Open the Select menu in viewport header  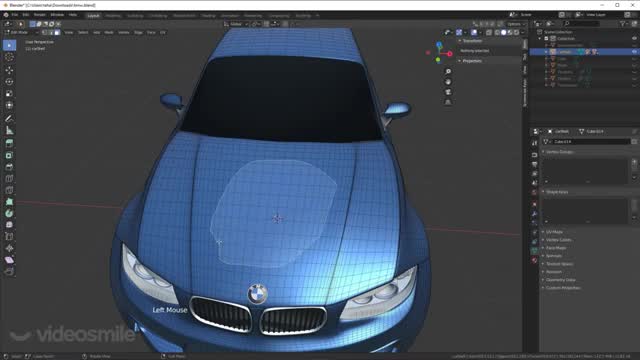pyautogui.click(x=83, y=32)
